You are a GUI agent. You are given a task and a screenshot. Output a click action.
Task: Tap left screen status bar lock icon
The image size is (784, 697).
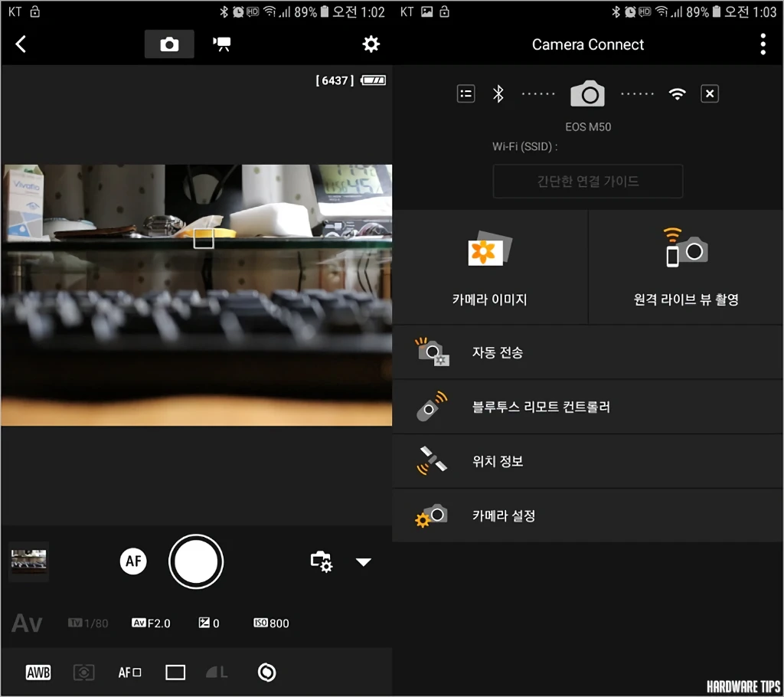35,11
